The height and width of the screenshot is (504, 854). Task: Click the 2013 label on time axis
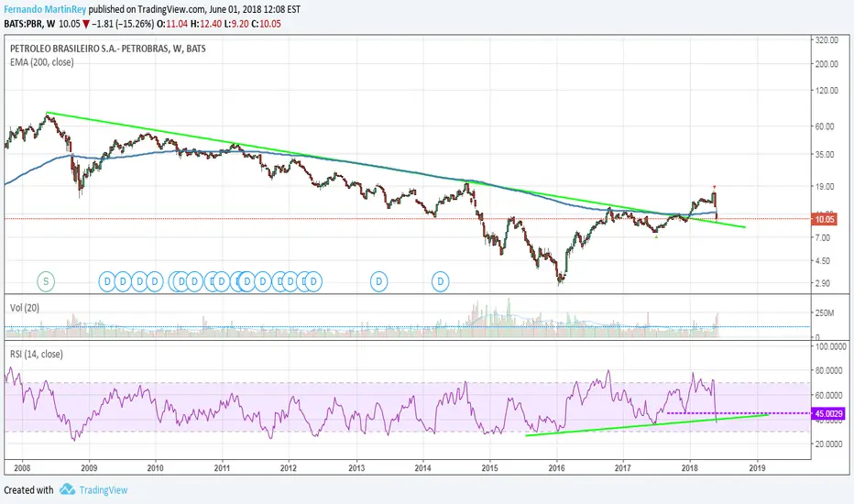[356, 467]
